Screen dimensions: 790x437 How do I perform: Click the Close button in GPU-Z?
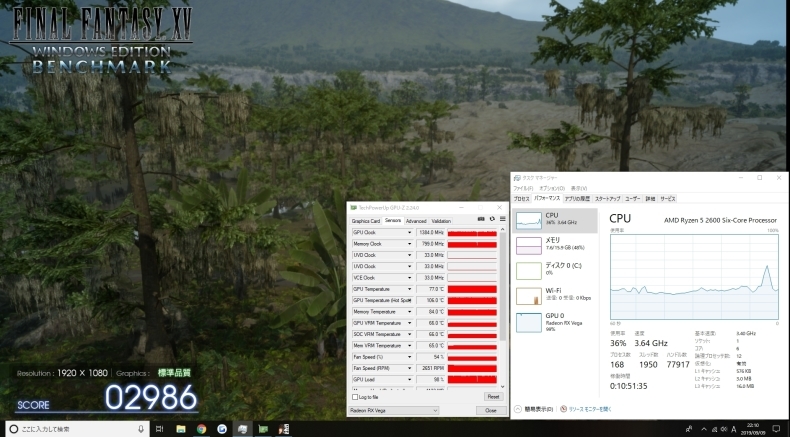tap(491, 410)
